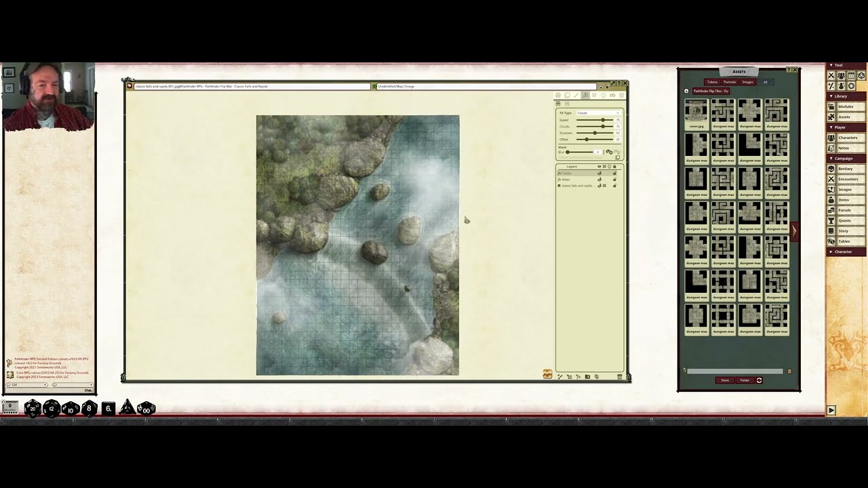Image resolution: width=868 pixels, height=488 pixels.
Task: Open the GM speaker dropdown in chat
Action: click(26, 385)
